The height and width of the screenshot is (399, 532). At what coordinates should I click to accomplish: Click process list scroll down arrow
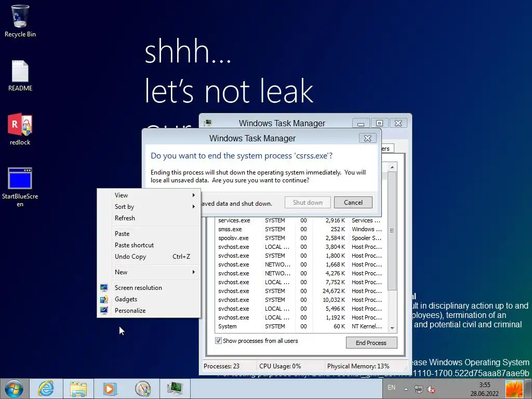point(392,328)
